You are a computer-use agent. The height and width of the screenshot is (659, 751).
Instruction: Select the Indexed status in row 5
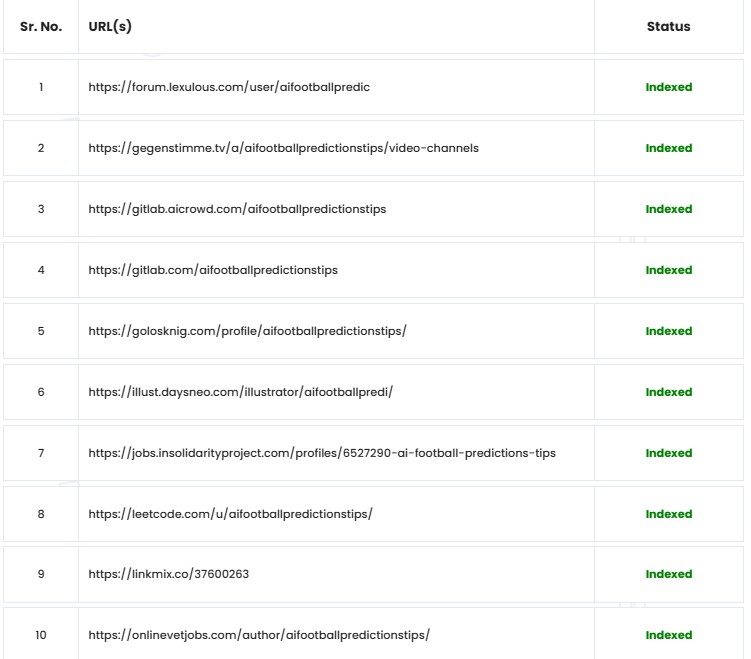[x=669, y=331]
